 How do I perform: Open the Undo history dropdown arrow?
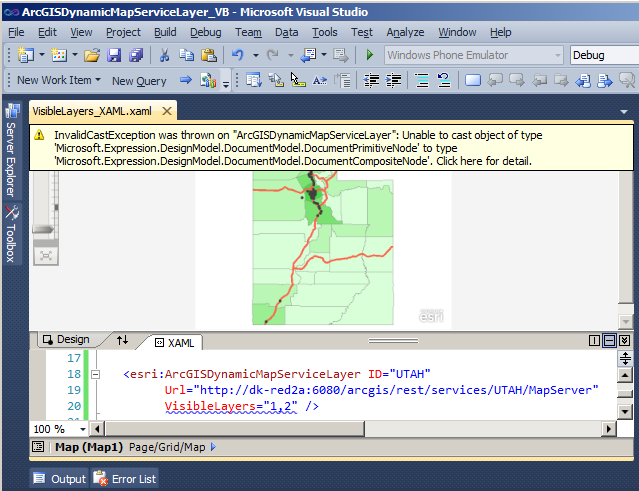256,55
